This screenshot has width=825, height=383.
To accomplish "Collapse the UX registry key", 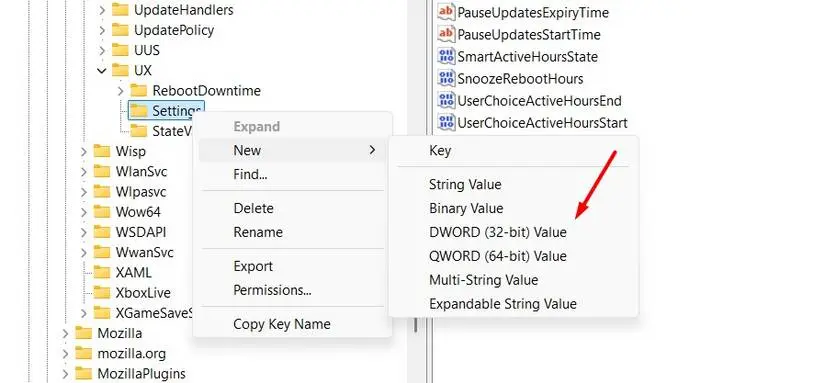I will (102, 70).
